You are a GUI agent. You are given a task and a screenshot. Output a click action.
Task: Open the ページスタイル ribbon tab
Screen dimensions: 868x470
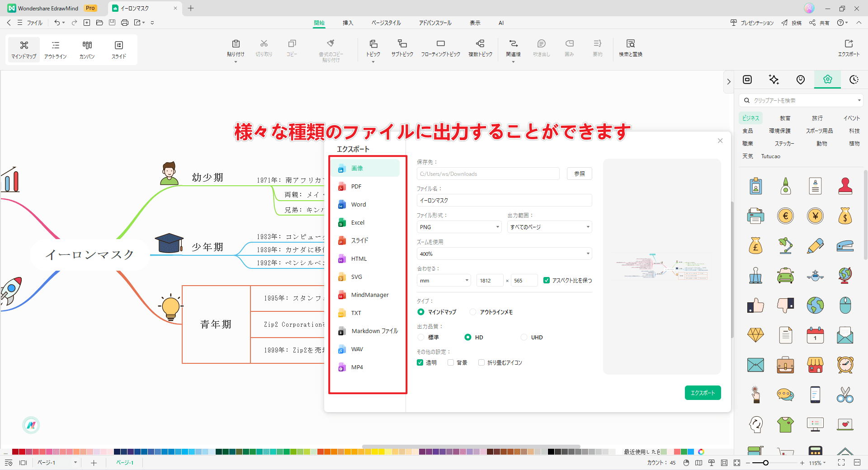386,23
